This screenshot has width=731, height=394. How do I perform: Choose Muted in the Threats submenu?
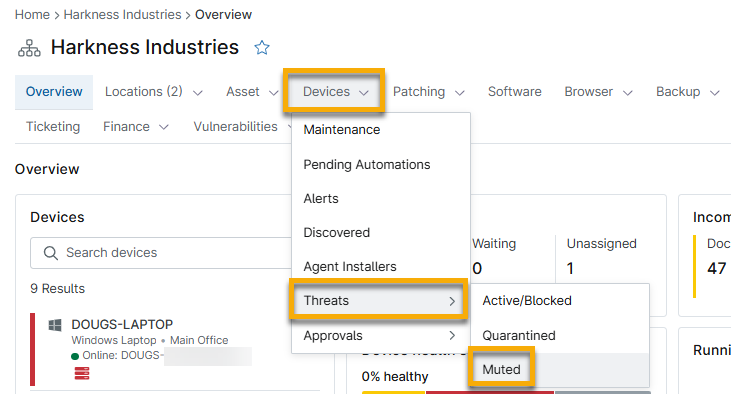click(x=559, y=370)
